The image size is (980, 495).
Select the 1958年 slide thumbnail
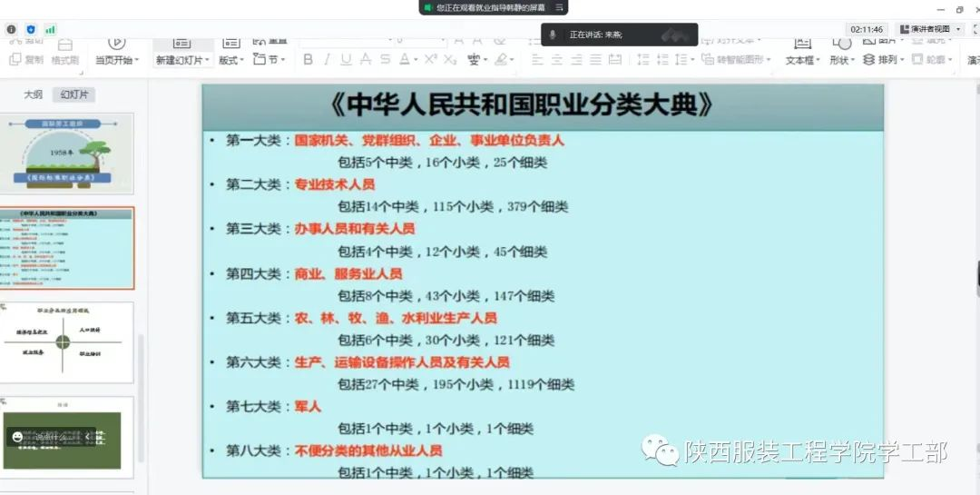coord(67,153)
